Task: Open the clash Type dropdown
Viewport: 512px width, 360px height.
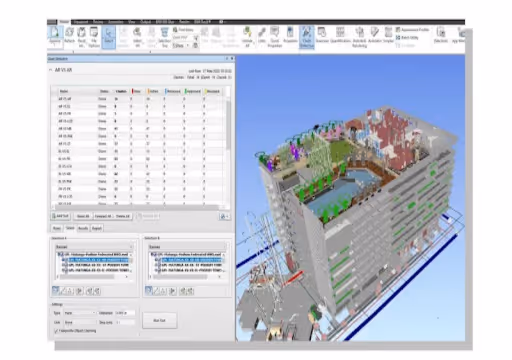Action: click(80, 313)
